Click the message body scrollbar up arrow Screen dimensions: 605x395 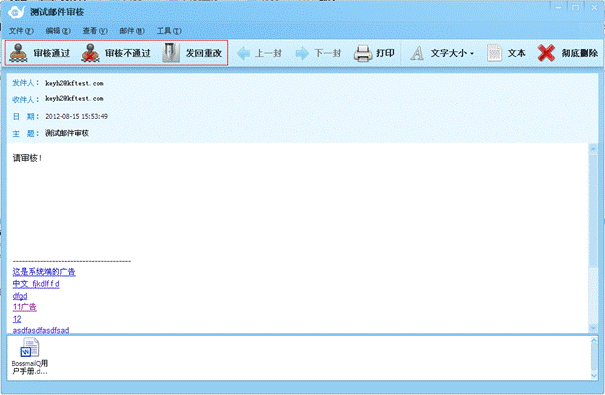coord(593,149)
